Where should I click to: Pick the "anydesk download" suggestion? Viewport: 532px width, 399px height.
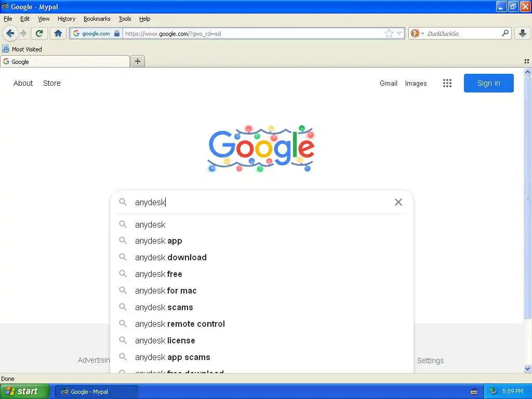pyautogui.click(x=261, y=258)
